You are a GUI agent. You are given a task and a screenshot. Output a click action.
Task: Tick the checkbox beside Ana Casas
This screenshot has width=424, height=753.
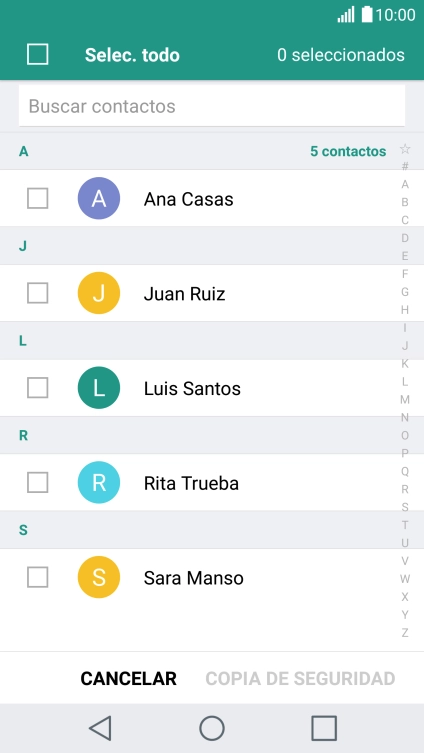[x=37, y=198]
